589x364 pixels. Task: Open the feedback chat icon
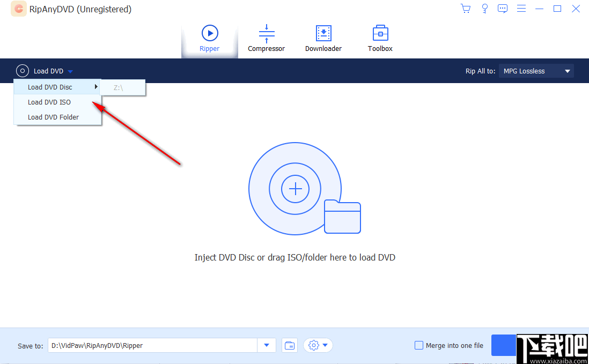click(x=503, y=9)
